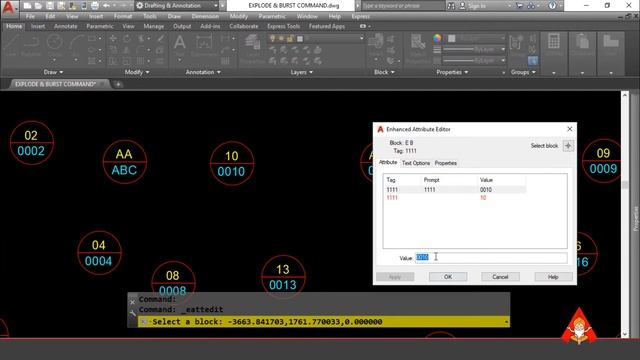Viewport: 640px width, 360px height.
Task: Expand the Annotation panel flyout
Action: coord(203,72)
